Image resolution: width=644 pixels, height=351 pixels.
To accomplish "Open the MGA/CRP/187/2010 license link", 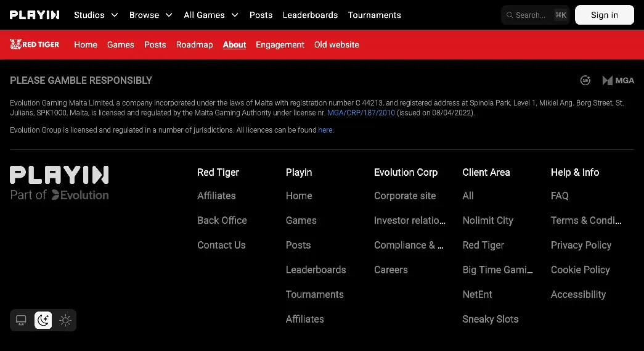I will [x=361, y=113].
